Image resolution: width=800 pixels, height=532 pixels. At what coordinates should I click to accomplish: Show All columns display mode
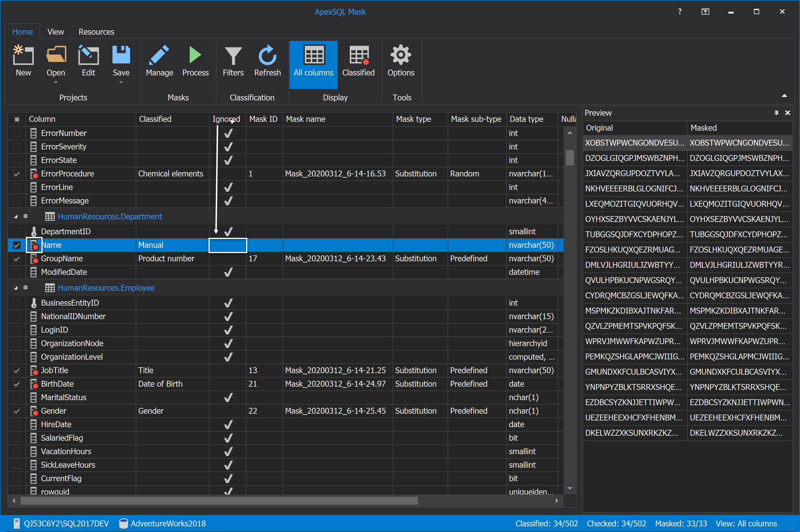[x=313, y=65]
